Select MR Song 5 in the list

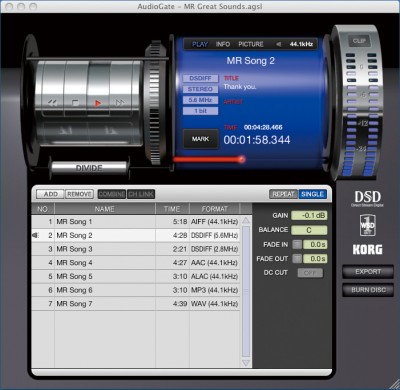[x=136, y=276]
